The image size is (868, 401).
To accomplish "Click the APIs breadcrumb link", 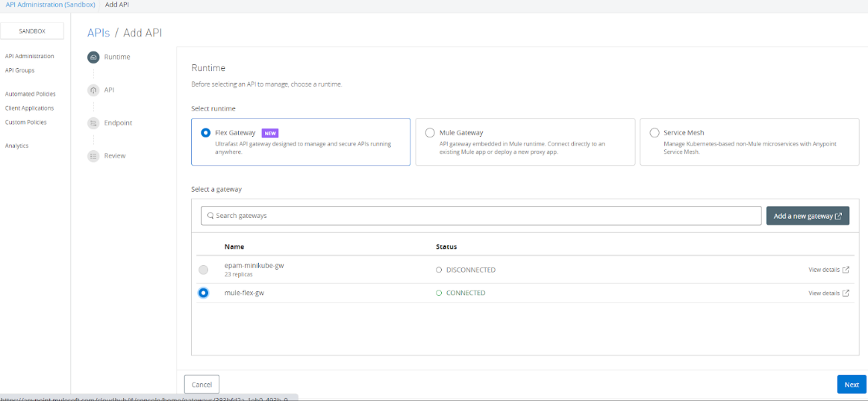I will pos(98,33).
